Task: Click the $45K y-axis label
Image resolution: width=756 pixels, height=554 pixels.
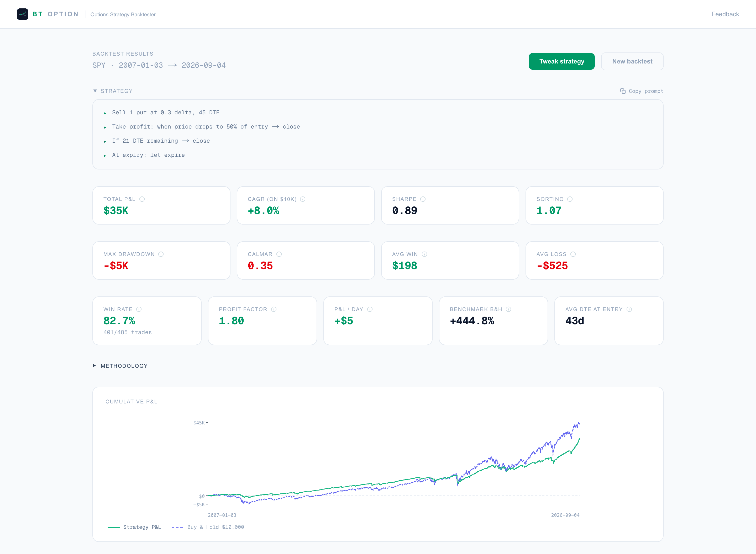Action: (199, 423)
